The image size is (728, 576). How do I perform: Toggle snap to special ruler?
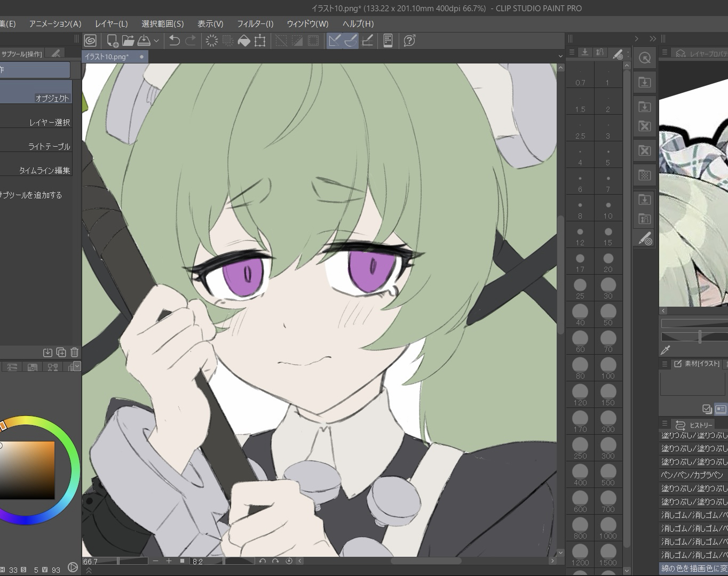tap(351, 41)
